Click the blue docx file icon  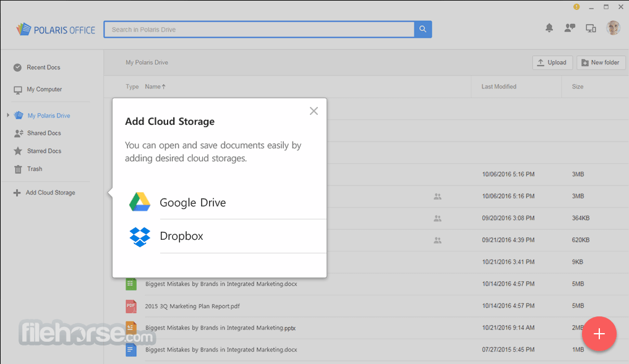point(131,350)
